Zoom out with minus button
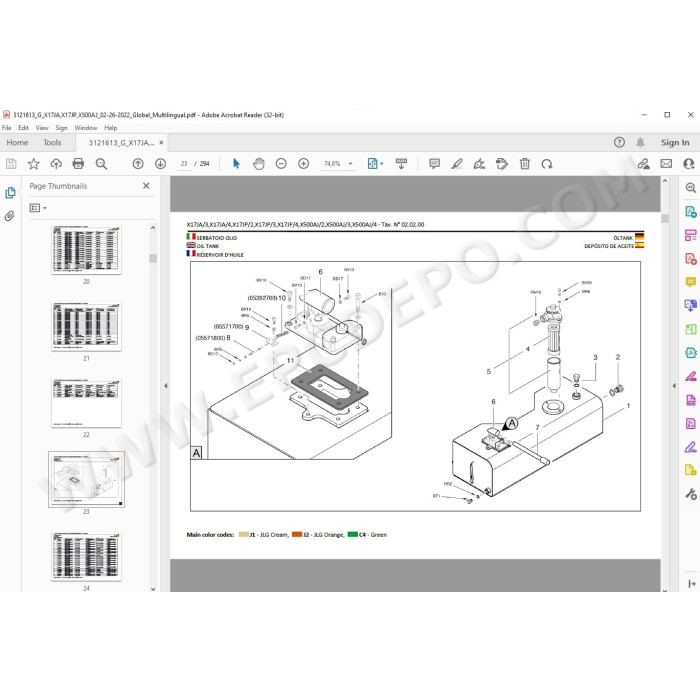 [281, 164]
